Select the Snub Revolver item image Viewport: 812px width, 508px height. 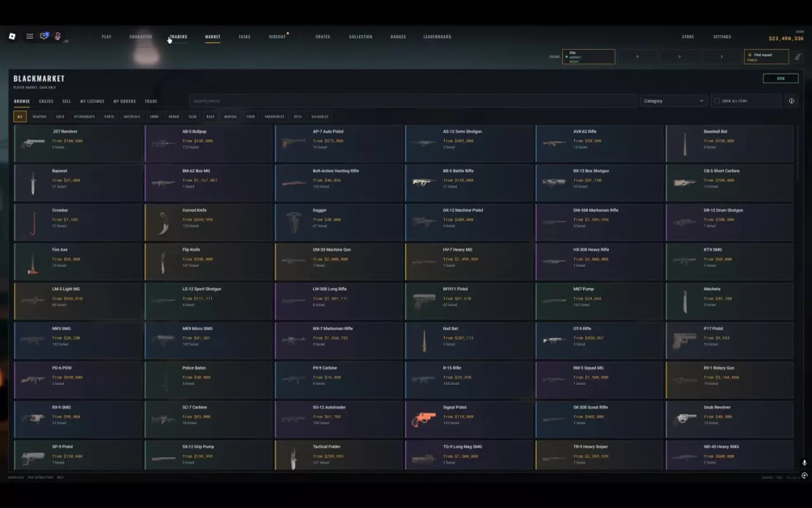click(684, 419)
